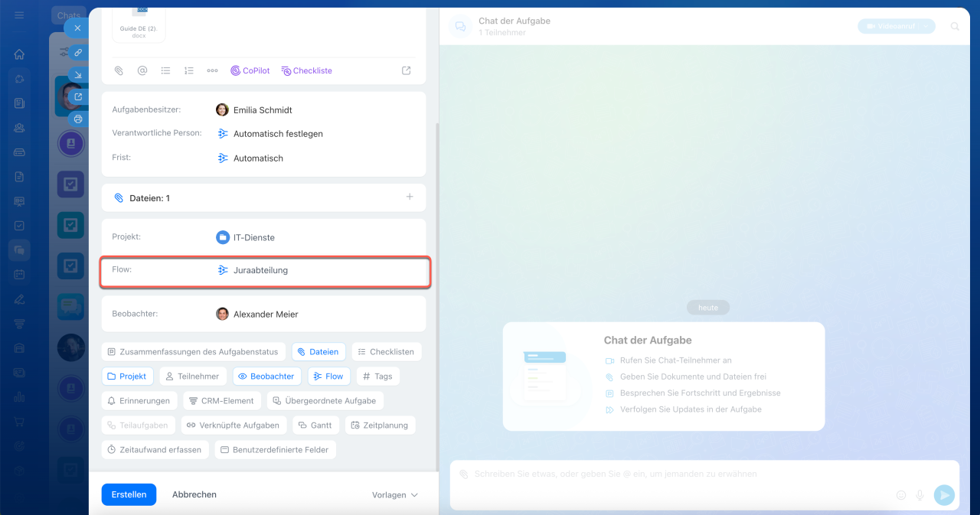Click the Automatisch deadline value
This screenshot has height=515, width=980.
(250, 158)
